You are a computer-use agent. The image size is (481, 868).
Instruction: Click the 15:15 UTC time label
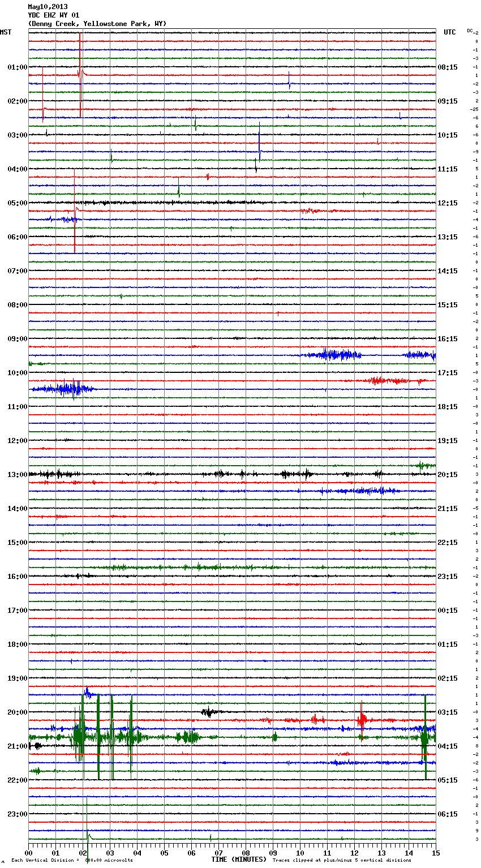coord(448,305)
